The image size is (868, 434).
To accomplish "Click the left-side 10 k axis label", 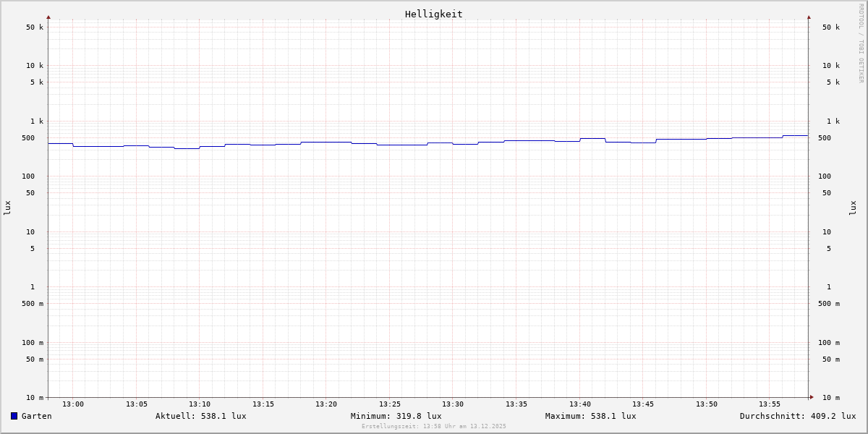I will 35,66.
